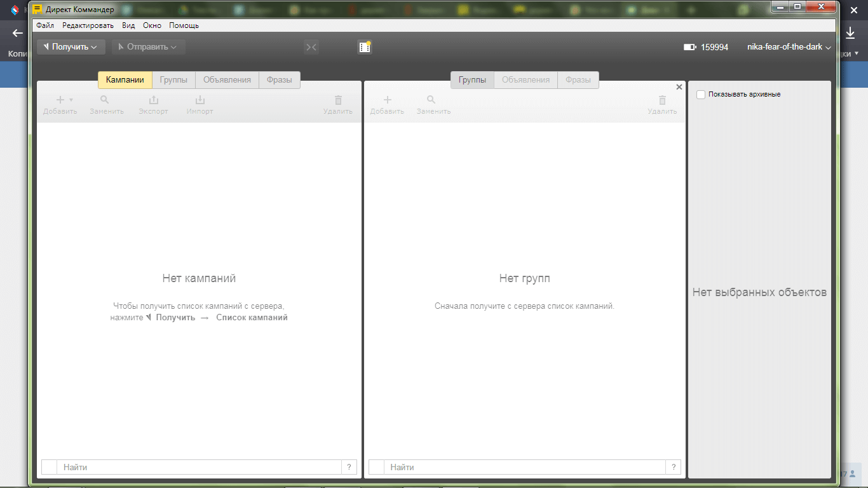Select the Группы tab above Нет групп
The height and width of the screenshot is (488, 868).
[472, 80]
